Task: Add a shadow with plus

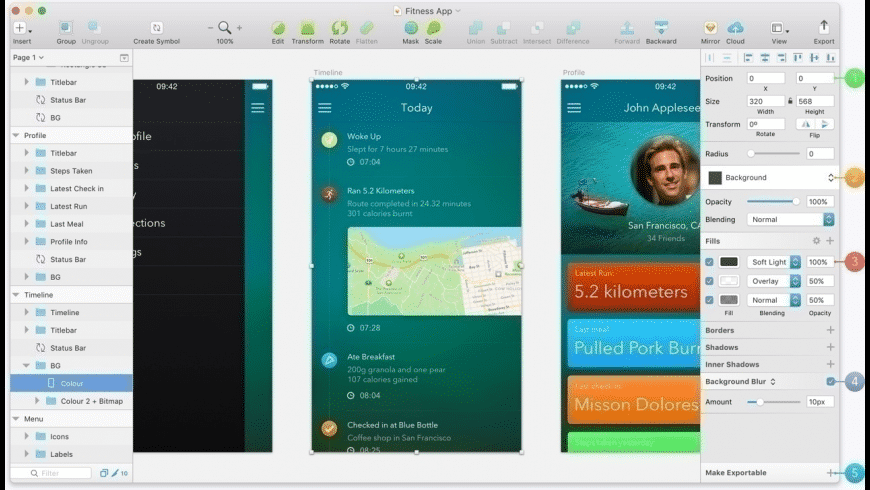Action: point(830,347)
